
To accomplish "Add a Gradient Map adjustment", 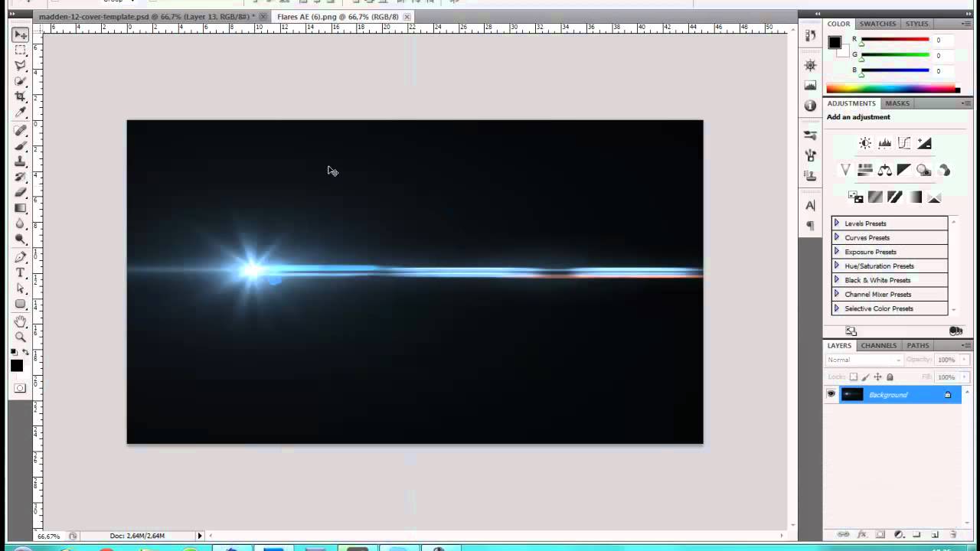I will [x=915, y=197].
